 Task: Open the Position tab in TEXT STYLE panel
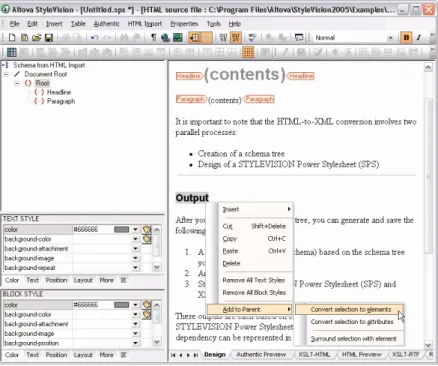click(x=56, y=280)
